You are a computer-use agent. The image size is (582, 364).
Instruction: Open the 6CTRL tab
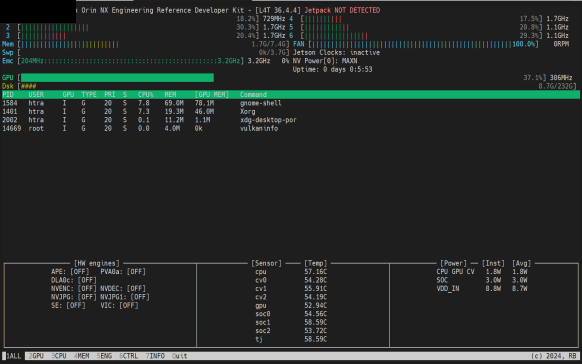click(128, 356)
